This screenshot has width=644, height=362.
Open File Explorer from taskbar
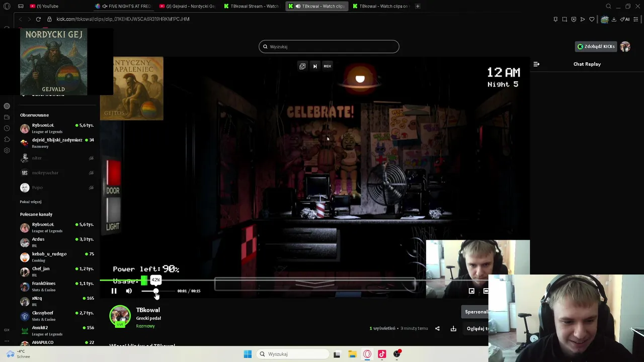pyautogui.click(x=352, y=354)
